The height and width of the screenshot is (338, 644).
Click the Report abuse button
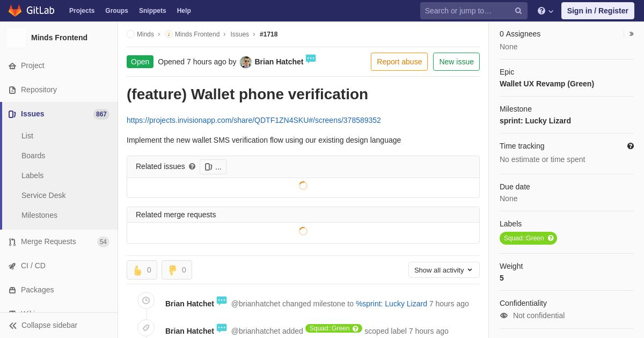point(399,62)
